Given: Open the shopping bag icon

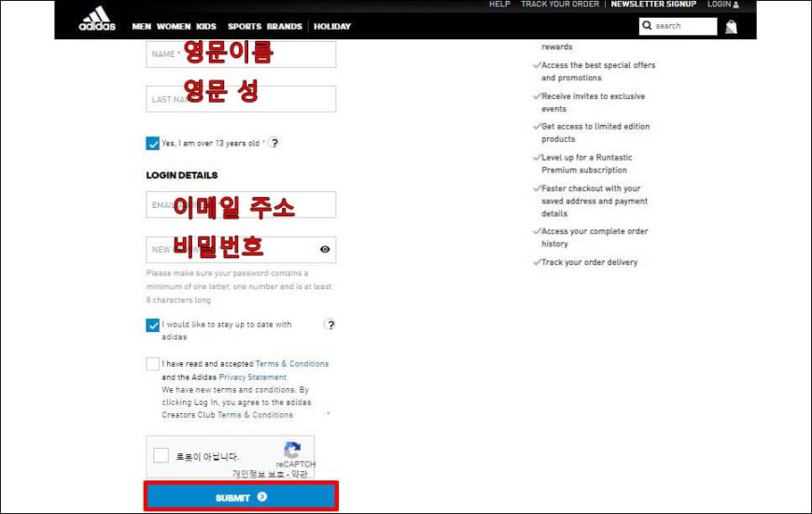Looking at the screenshot, I should click(731, 26).
